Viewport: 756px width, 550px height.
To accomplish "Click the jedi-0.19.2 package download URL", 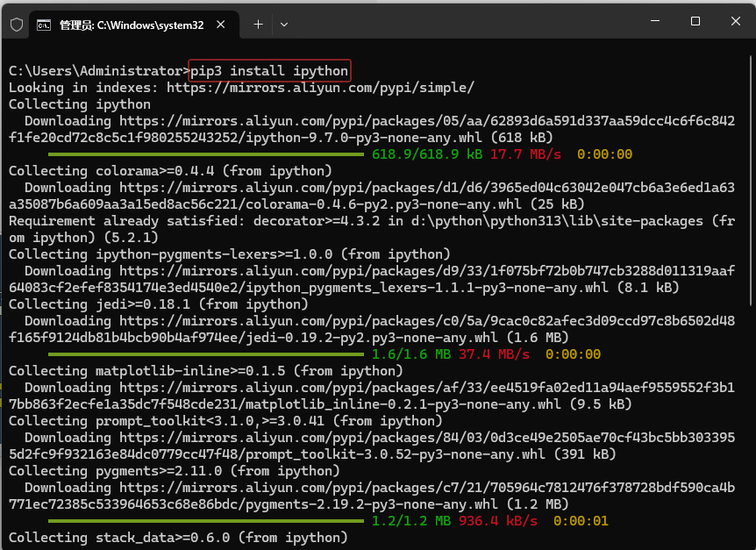I will coord(372,329).
